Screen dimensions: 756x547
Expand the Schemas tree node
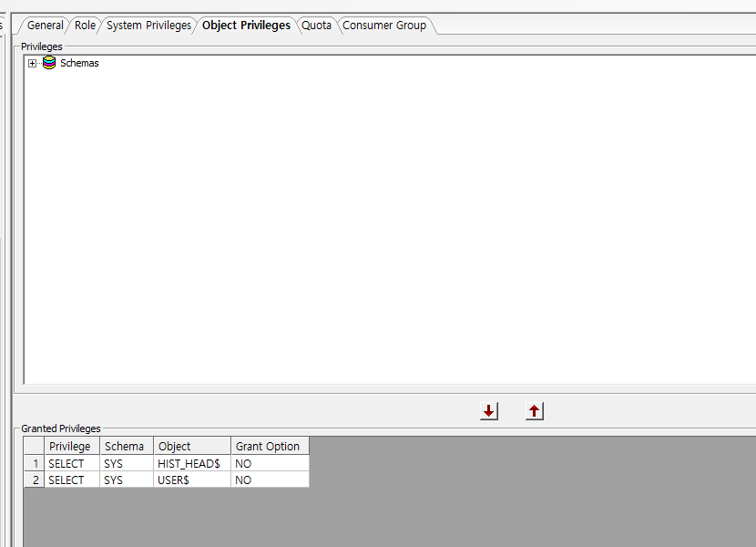(33, 63)
